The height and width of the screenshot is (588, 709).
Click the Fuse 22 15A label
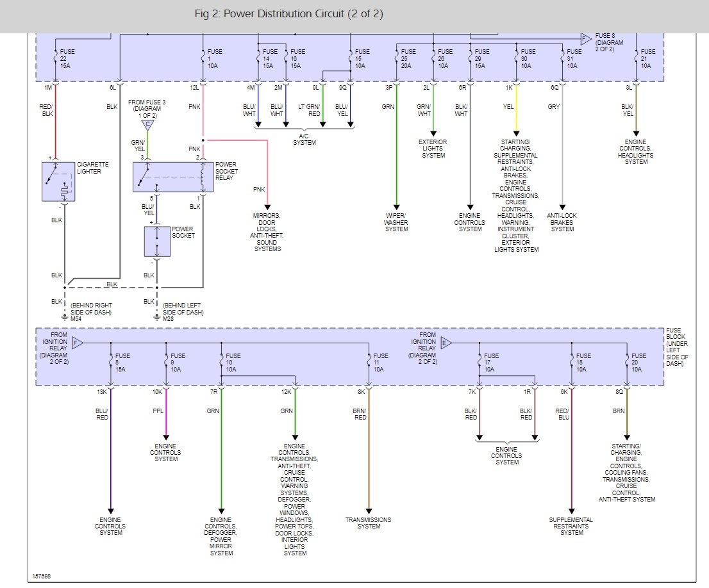67,59
